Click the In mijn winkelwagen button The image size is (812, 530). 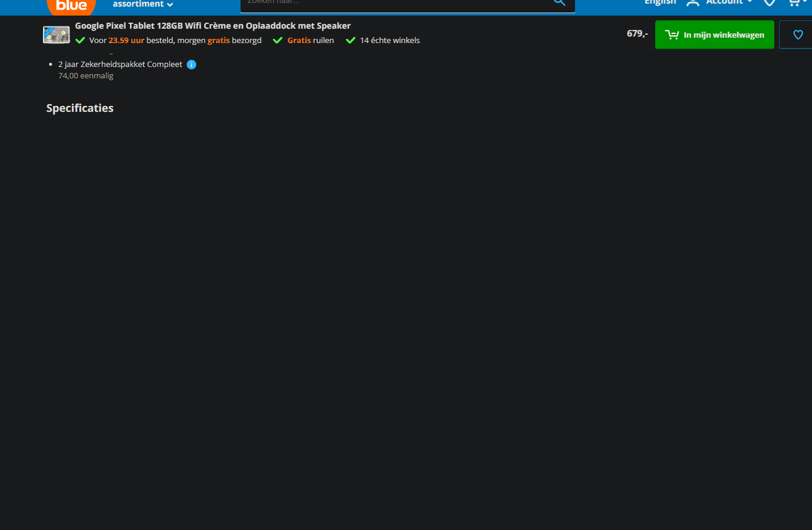click(714, 34)
